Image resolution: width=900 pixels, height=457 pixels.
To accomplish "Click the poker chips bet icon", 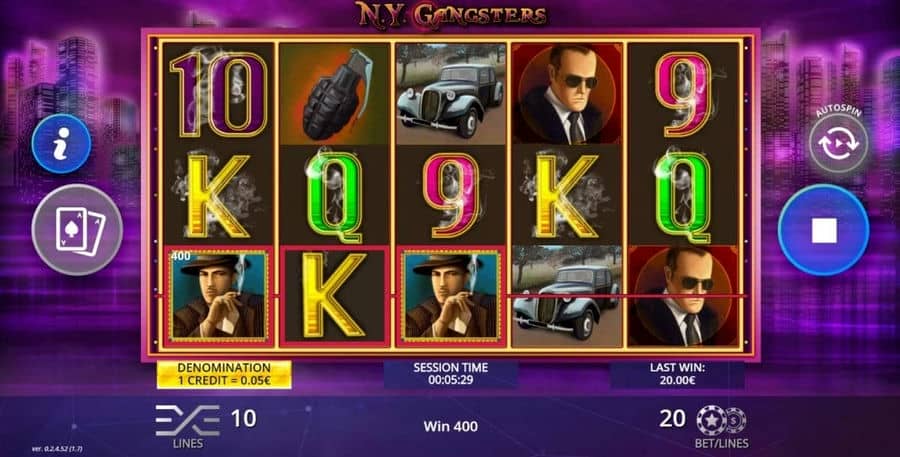I will coord(721,420).
